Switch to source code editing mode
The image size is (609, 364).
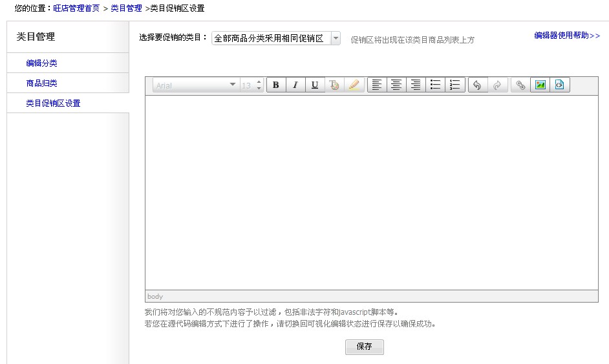pos(560,85)
